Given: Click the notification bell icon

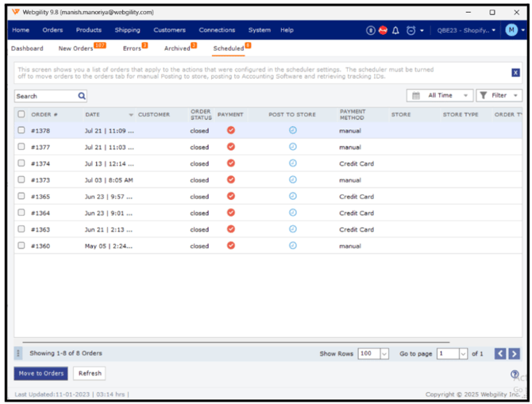Looking at the screenshot, I should (x=395, y=30).
